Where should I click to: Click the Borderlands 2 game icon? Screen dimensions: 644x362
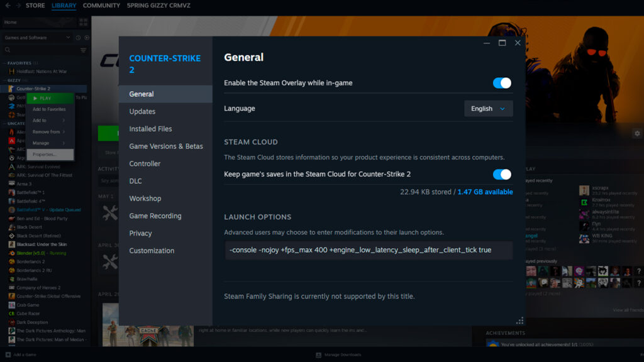click(x=11, y=261)
